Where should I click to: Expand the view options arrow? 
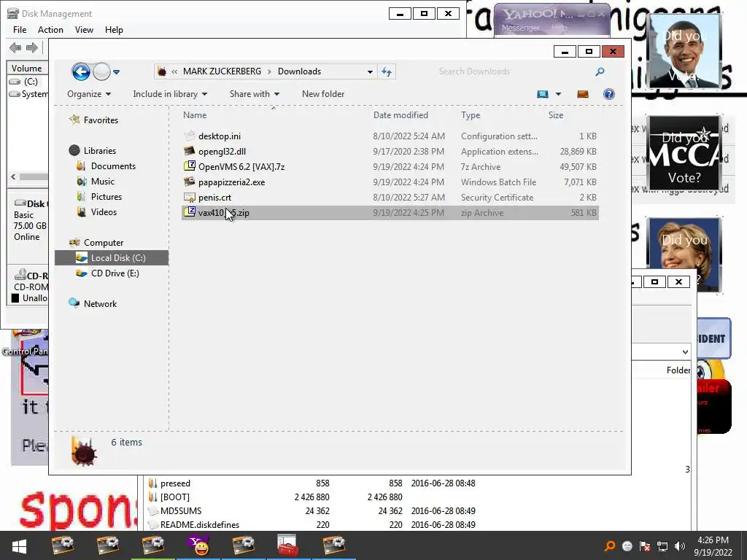pos(558,94)
